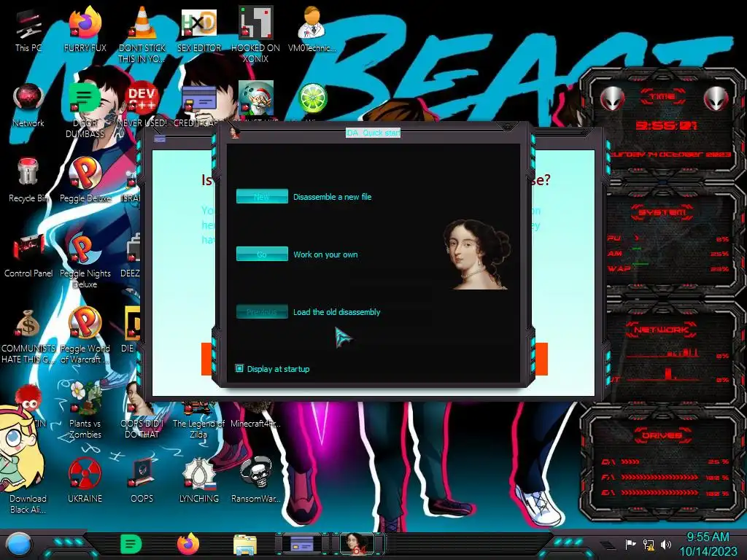This screenshot has height=560, width=747.
Task: Click the lady portrait in IDA dialog
Action: pos(477,254)
